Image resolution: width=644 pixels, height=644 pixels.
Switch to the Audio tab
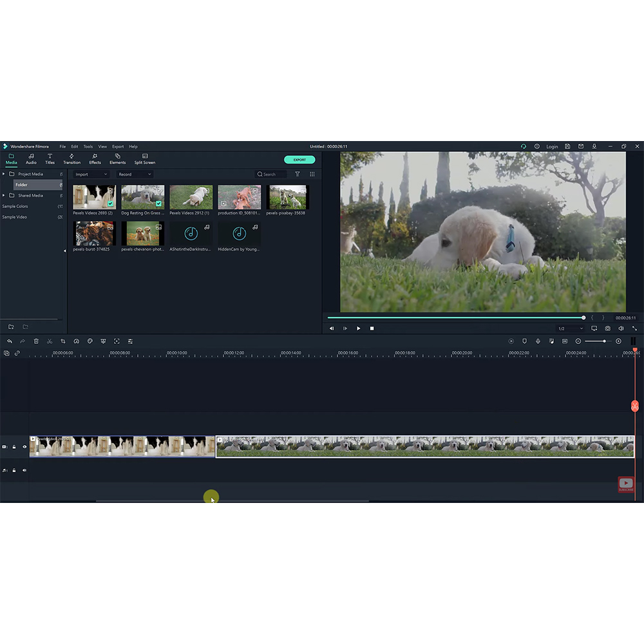[31, 159]
